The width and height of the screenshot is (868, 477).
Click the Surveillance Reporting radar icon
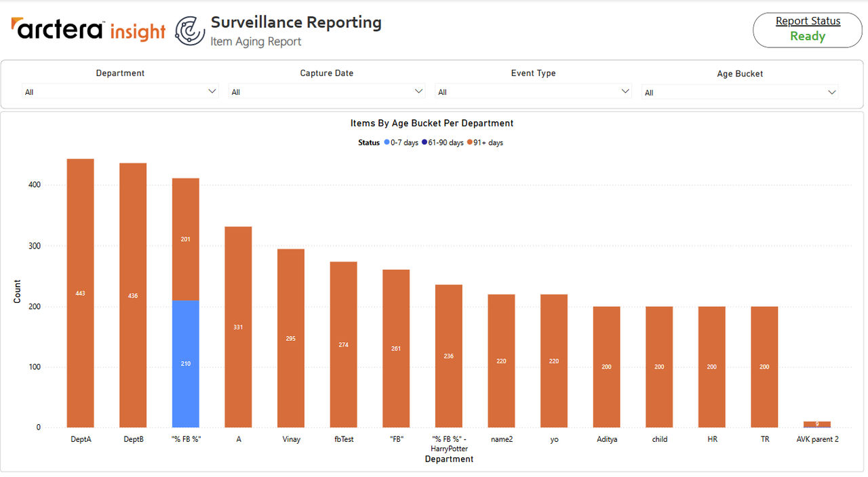point(190,30)
